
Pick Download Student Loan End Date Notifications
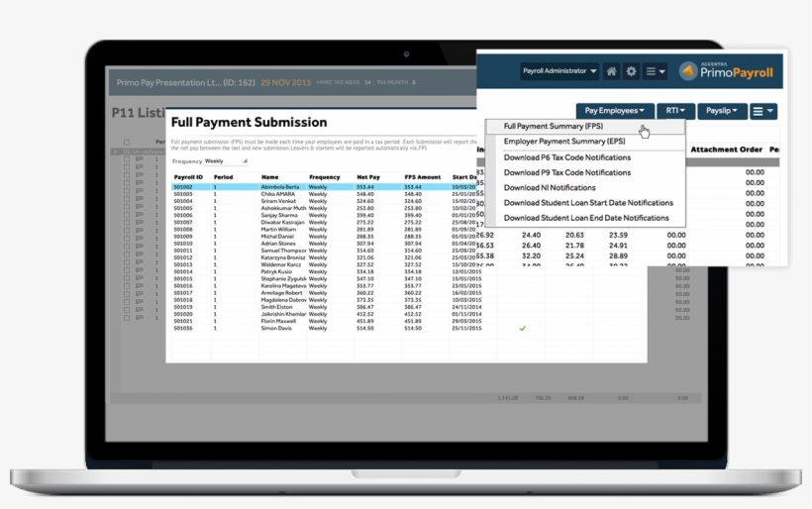[x=585, y=218]
